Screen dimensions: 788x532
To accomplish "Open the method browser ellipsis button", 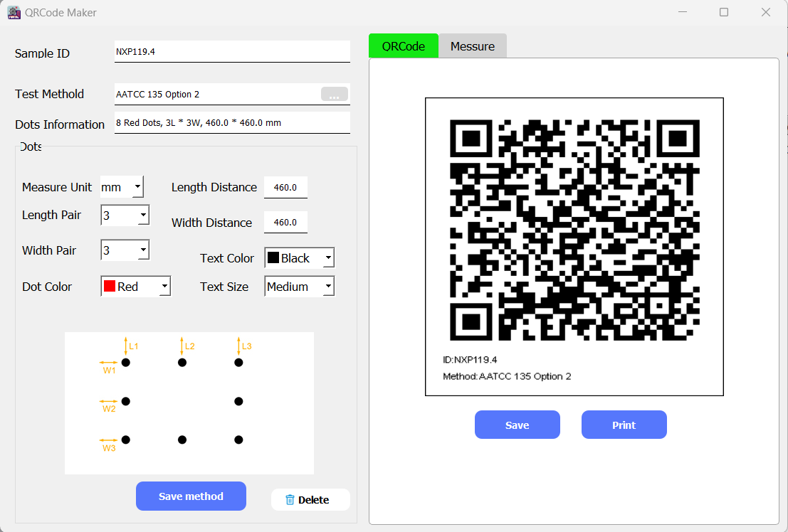I will (334, 95).
